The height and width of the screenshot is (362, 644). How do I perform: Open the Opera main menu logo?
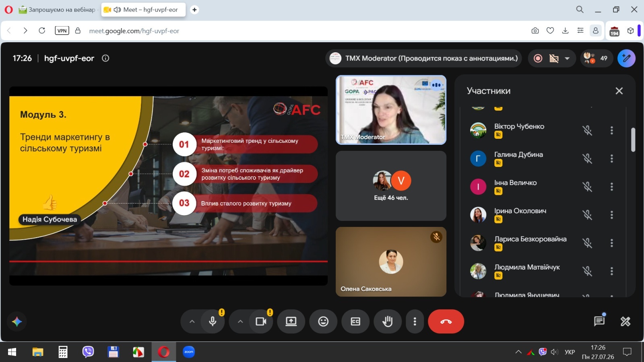[x=8, y=10]
